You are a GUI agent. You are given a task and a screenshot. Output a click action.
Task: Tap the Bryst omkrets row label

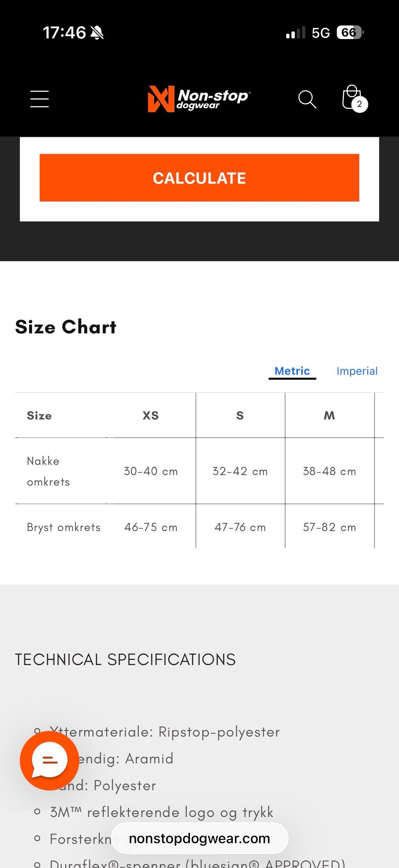(64, 527)
